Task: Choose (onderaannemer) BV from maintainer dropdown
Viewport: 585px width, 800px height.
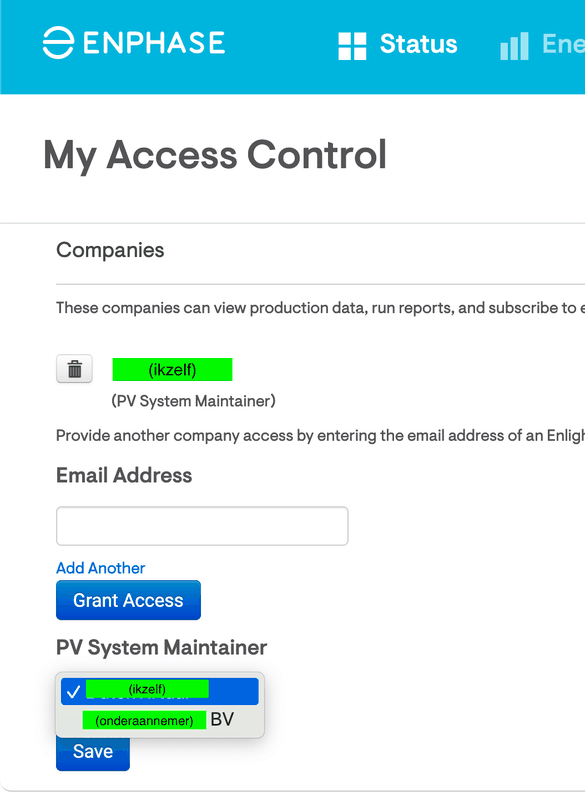Action: click(160, 719)
